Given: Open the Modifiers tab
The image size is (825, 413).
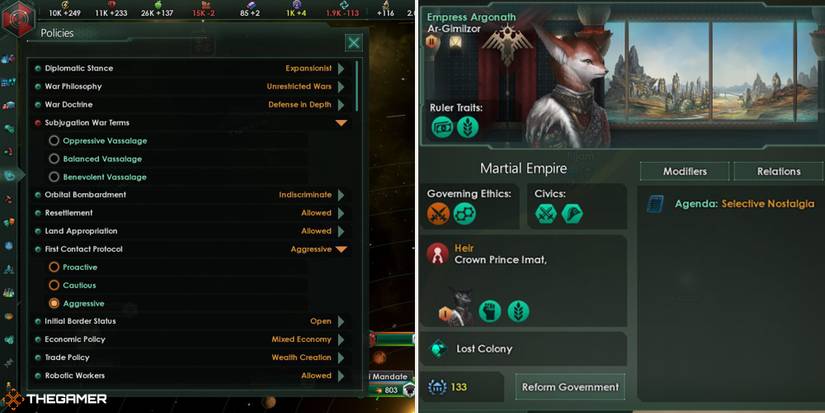Looking at the screenshot, I should pyautogui.click(x=685, y=172).
